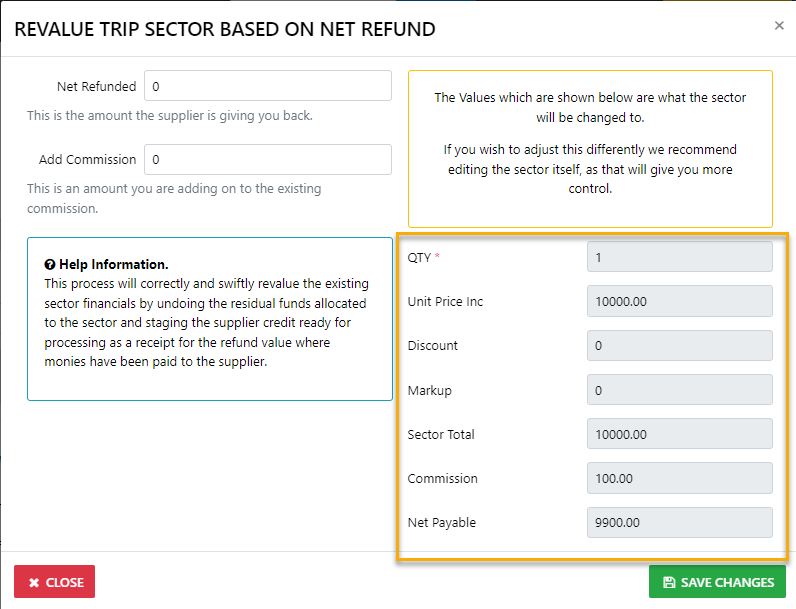Select the Commission amount field
Image resolution: width=796 pixels, height=609 pixels.
point(679,478)
